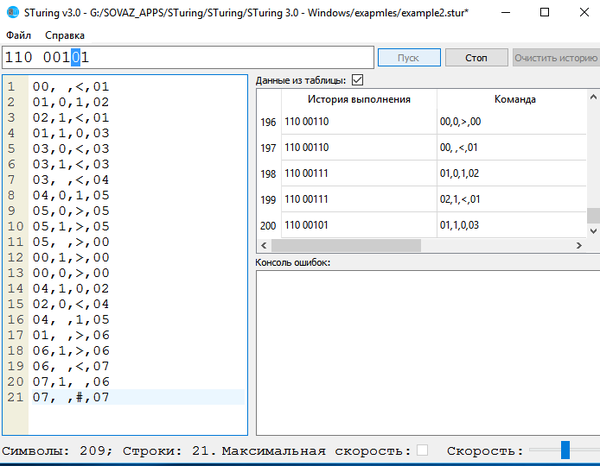600x466 pixels.
Task: Maximize the STuring window
Action: (x=545, y=13)
